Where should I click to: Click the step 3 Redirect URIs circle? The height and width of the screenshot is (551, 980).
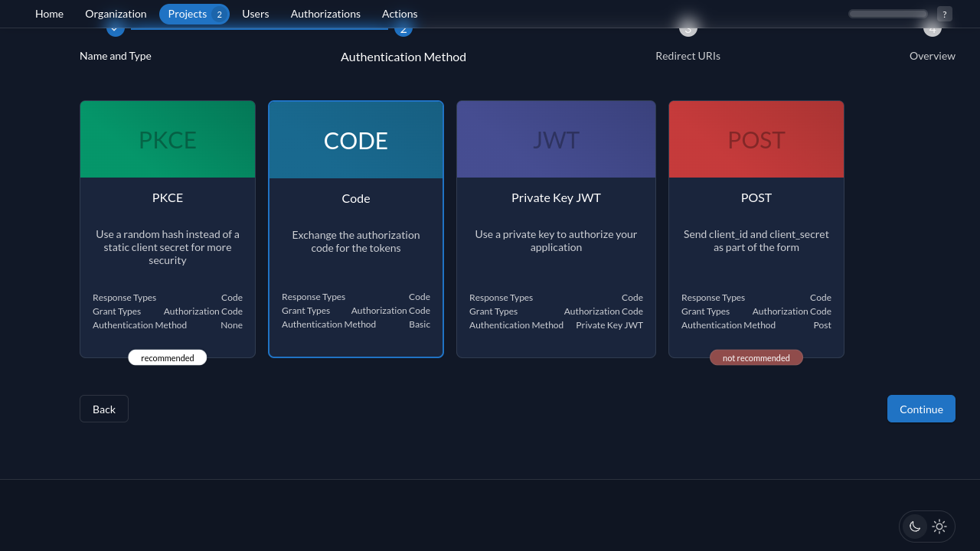[688, 28]
